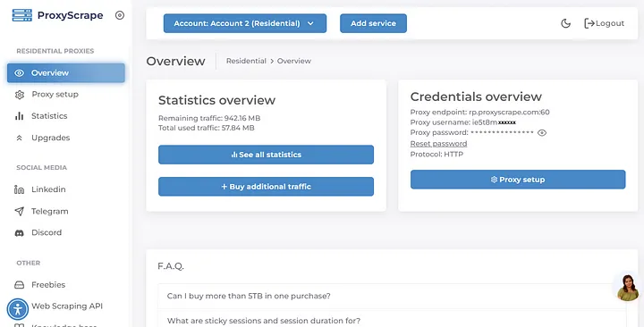The image size is (644, 327).
Task: Go to Proxy setup in sidebar
Action: click(55, 95)
